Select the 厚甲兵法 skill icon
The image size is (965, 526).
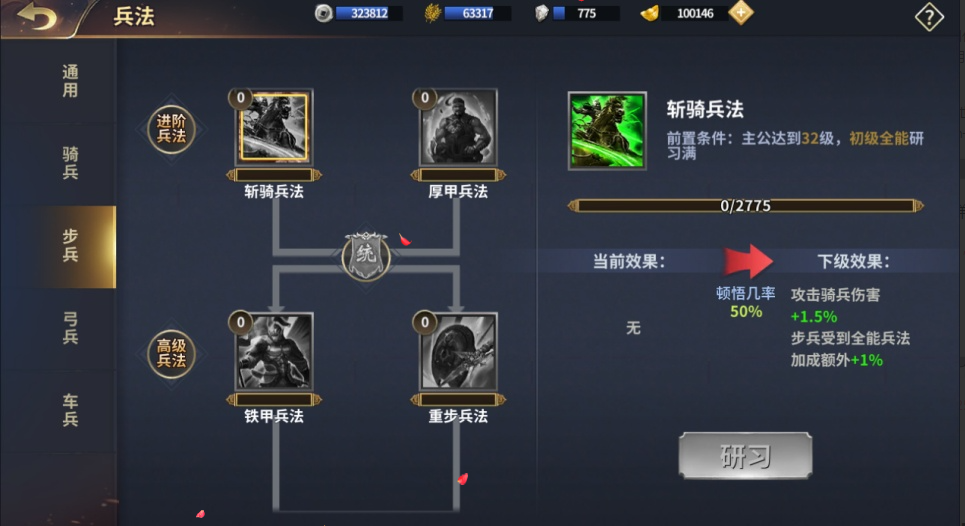click(458, 127)
